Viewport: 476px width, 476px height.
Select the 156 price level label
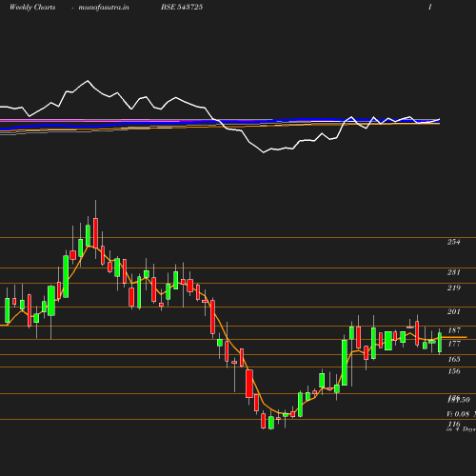(x=454, y=371)
